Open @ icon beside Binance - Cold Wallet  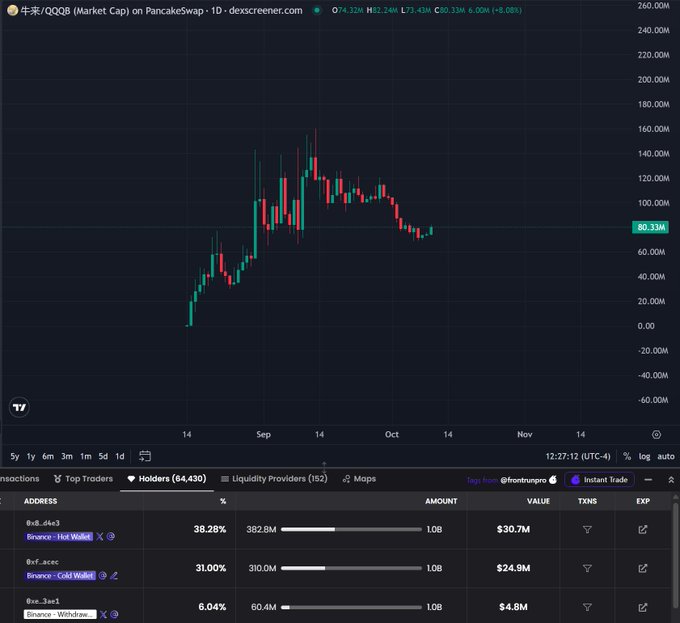(x=102, y=575)
